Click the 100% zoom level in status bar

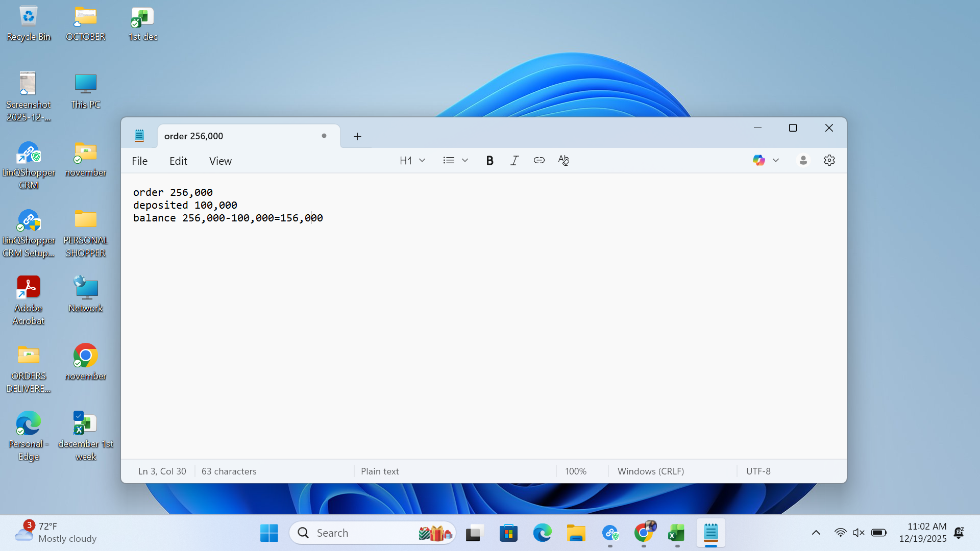click(576, 471)
